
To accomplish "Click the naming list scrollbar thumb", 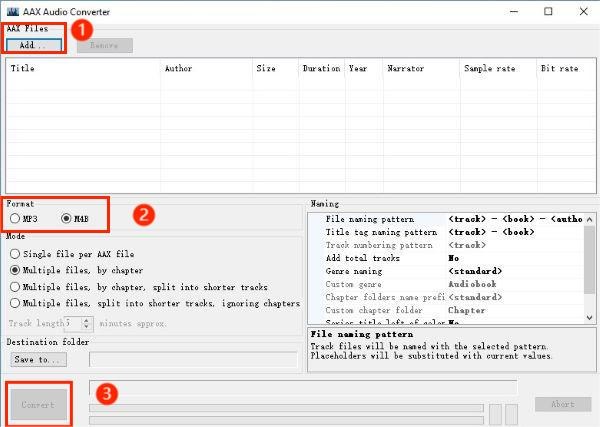I will [590, 260].
